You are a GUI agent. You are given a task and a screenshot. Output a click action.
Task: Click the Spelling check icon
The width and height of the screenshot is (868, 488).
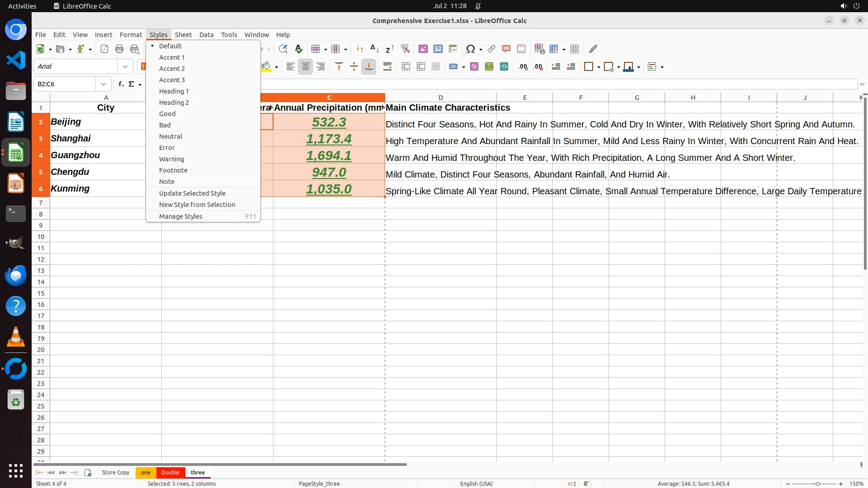click(298, 49)
